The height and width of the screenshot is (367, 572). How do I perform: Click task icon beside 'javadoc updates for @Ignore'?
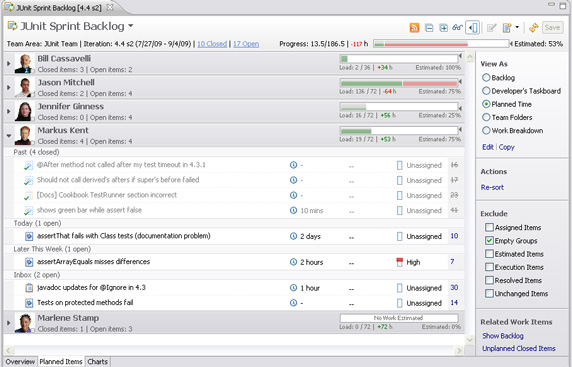(x=29, y=288)
